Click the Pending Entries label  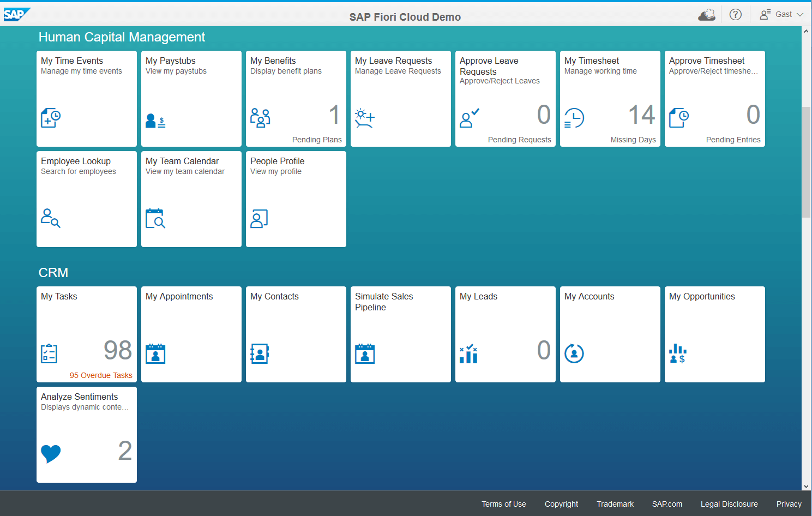[x=733, y=140]
